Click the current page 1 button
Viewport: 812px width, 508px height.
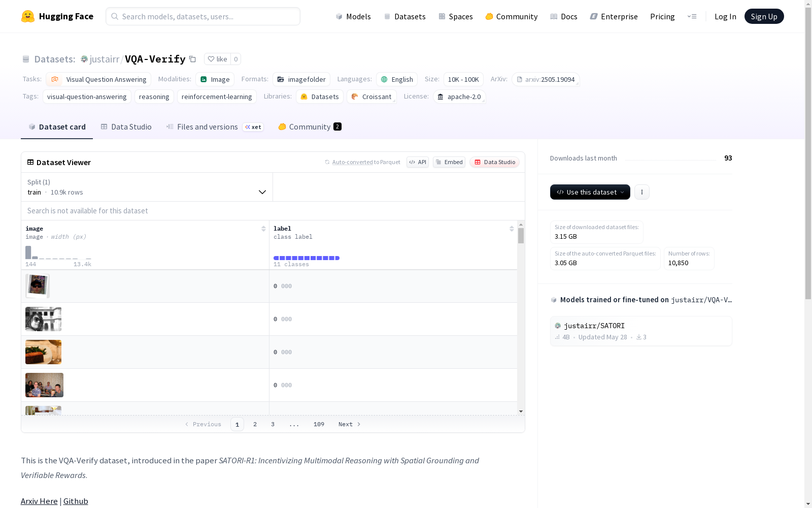(237, 424)
